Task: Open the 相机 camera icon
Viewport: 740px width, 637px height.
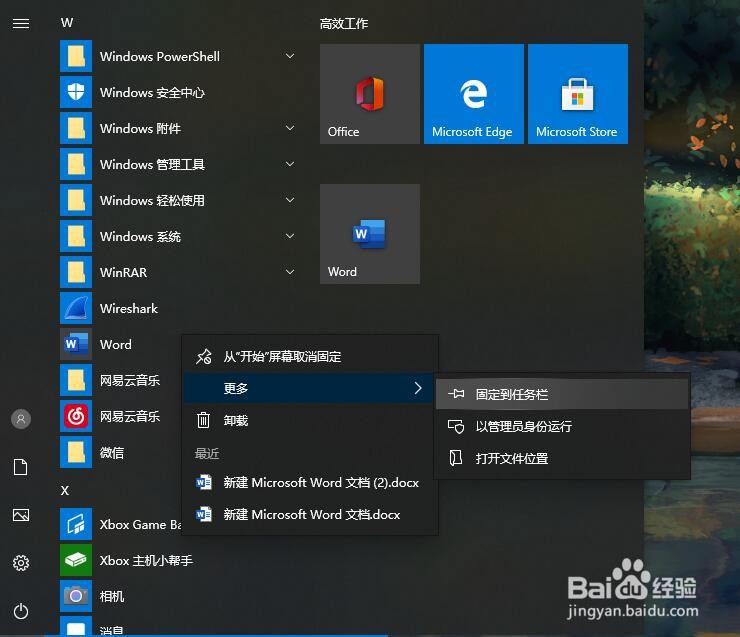Action: coord(76,596)
